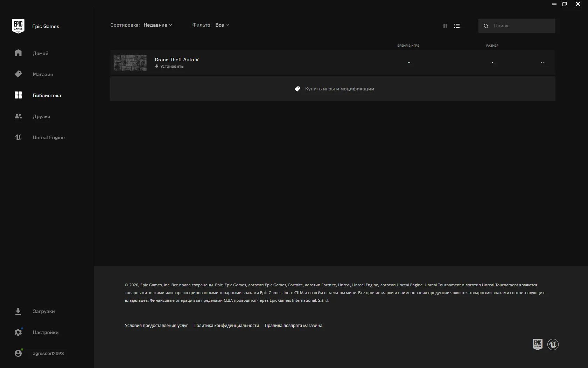Expand the Сортировка: Недавние sort dropdown
Viewport: 588px width, 368px height.
[x=158, y=25]
